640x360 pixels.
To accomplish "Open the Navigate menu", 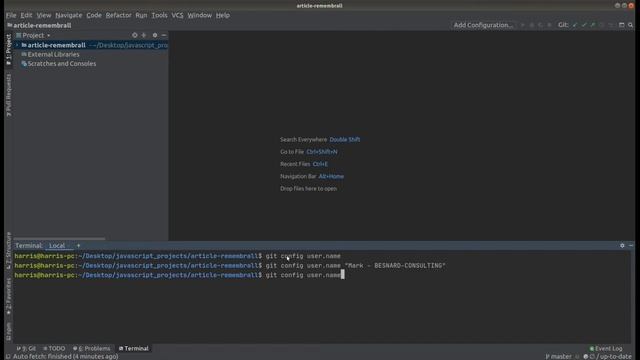I will (69, 15).
